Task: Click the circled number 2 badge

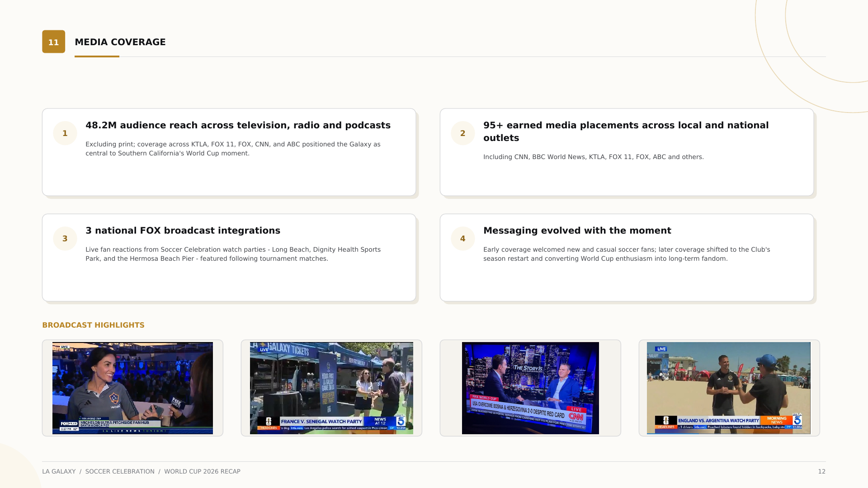Action: (x=463, y=133)
